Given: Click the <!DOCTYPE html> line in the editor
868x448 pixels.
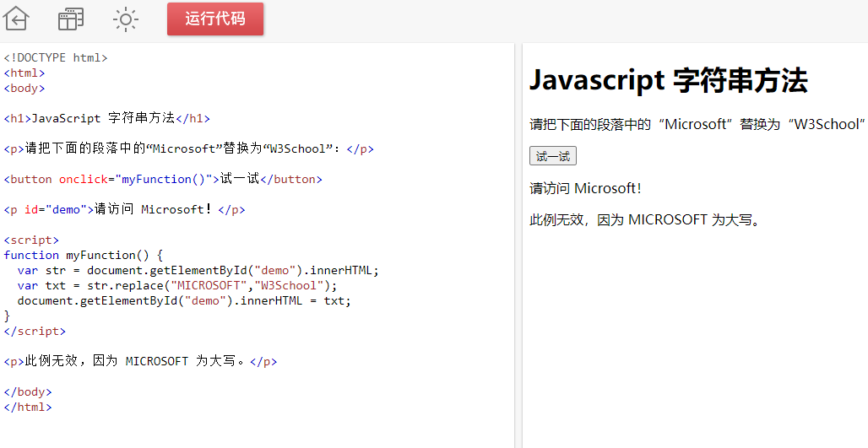Looking at the screenshot, I should tap(56, 57).
